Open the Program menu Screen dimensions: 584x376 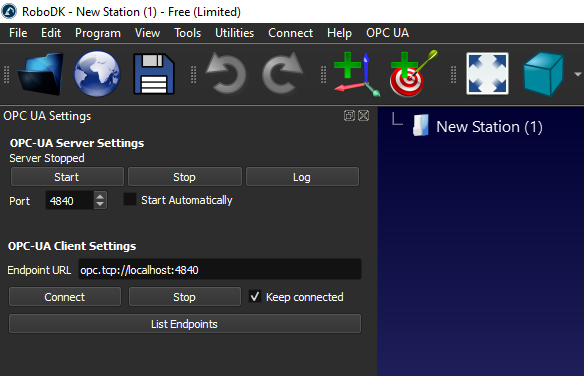pos(98,33)
